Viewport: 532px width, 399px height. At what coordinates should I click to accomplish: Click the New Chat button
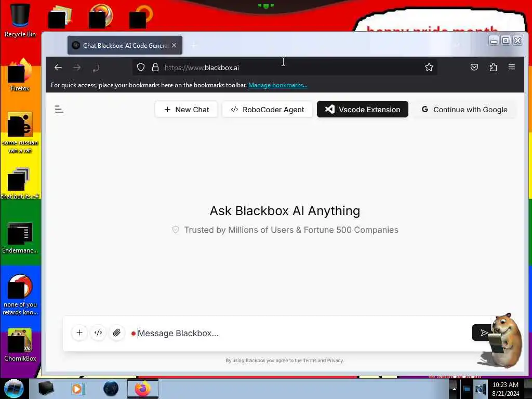tap(187, 110)
